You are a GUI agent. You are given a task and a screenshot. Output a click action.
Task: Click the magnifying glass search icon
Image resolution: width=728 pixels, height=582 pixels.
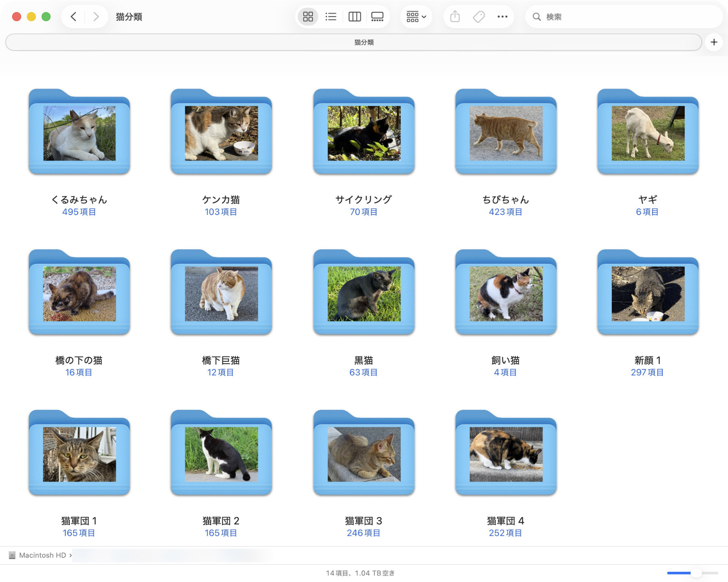[x=536, y=17]
